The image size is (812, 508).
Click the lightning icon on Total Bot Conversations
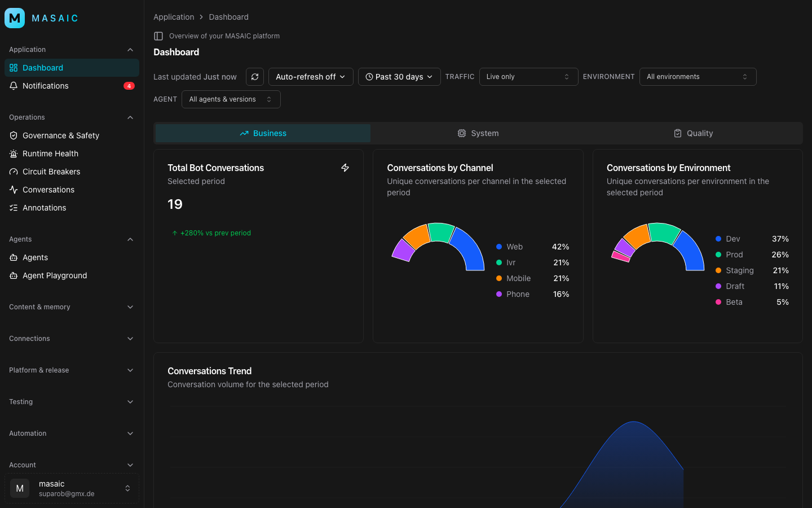coord(345,168)
